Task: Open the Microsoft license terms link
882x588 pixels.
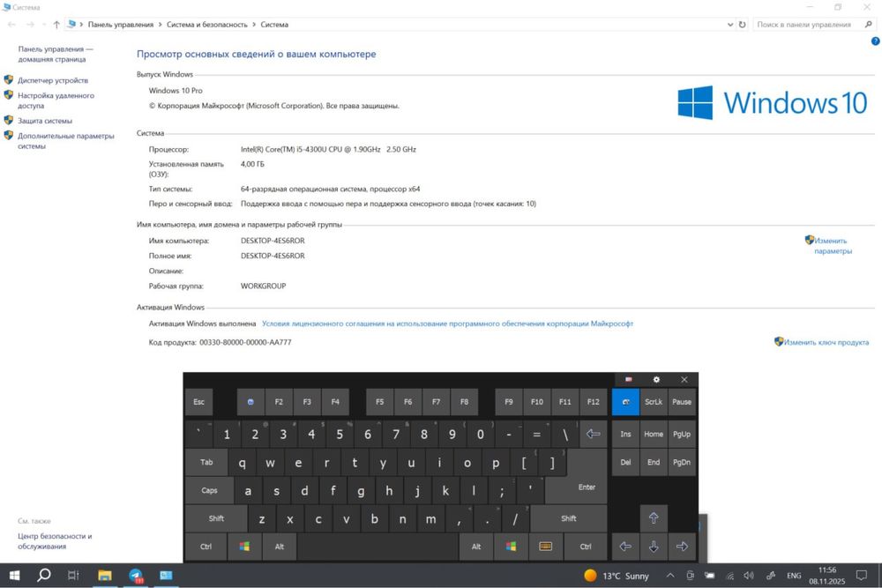Action: click(x=447, y=324)
